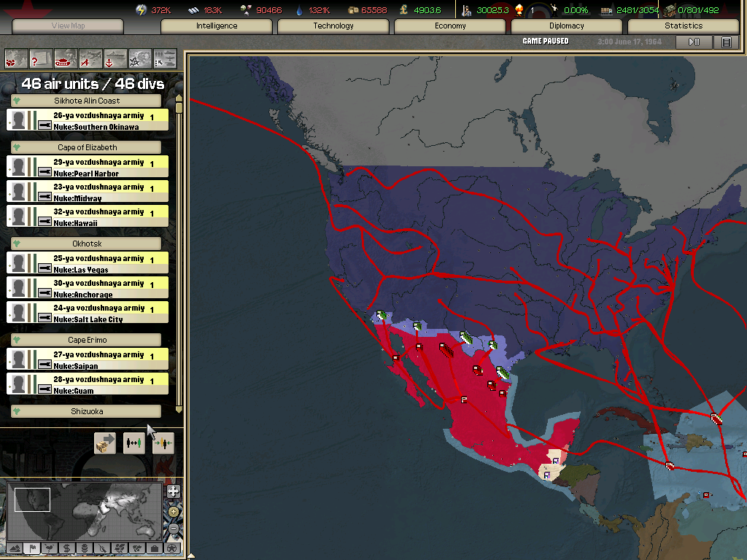
Task: Click the question-mark document icon
Action: click(41, 58)
